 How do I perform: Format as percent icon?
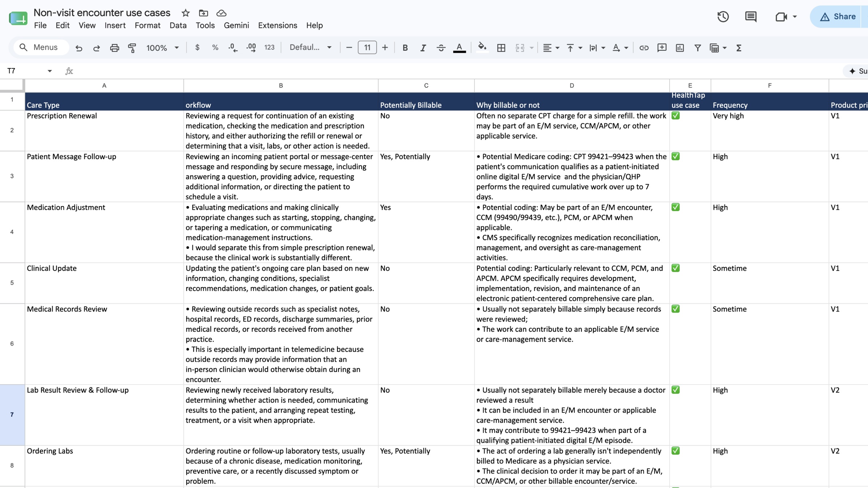(x=215, y=47)
